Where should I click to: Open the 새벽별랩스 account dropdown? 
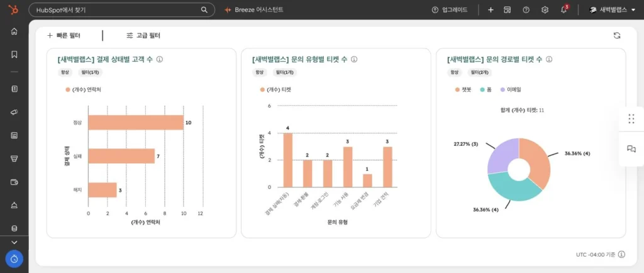tap(612, 10)
